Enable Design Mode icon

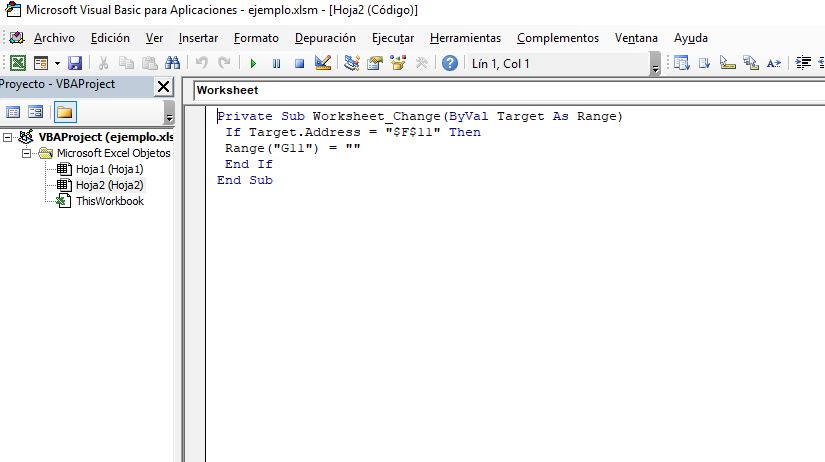point(322,63)
